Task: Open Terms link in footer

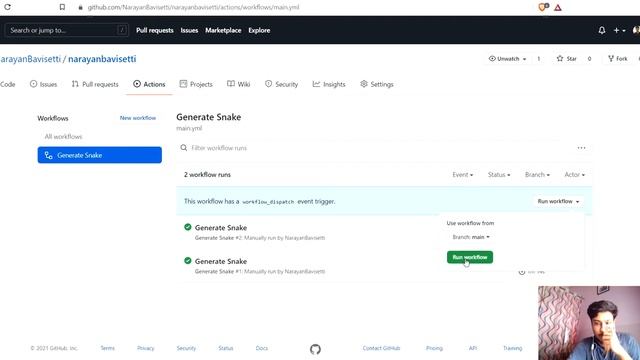Action: (107, 348)
